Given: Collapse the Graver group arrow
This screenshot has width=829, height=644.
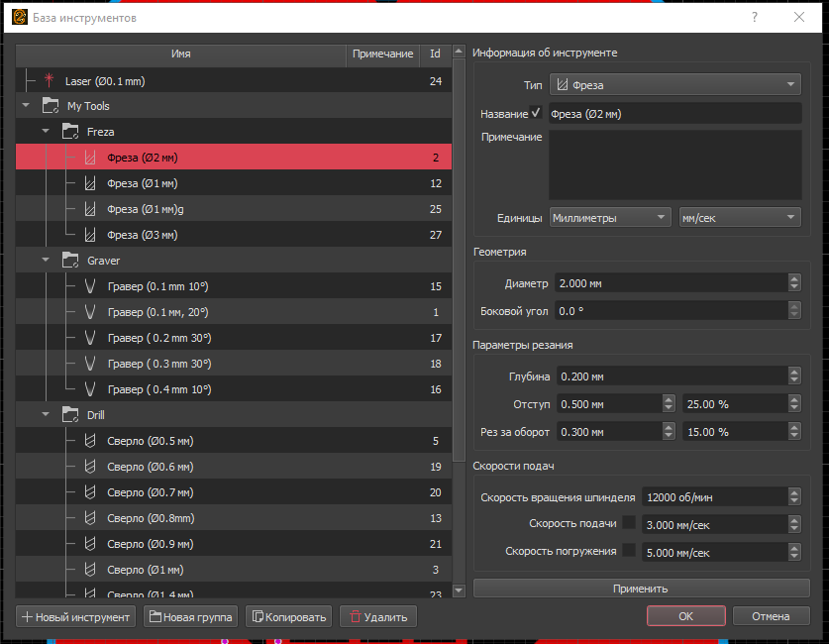Looking at the screenshot, I should pyautogui.click(x=46, y=260).
